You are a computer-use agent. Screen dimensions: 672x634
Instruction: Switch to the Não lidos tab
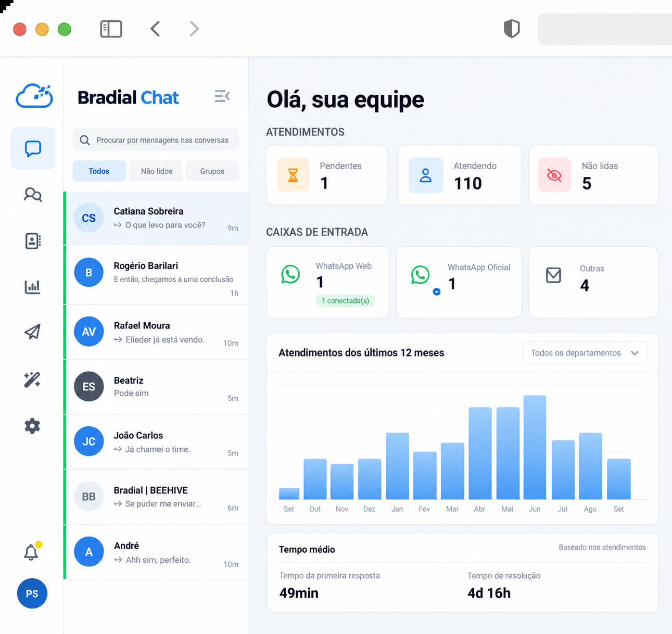click(157, 171)
